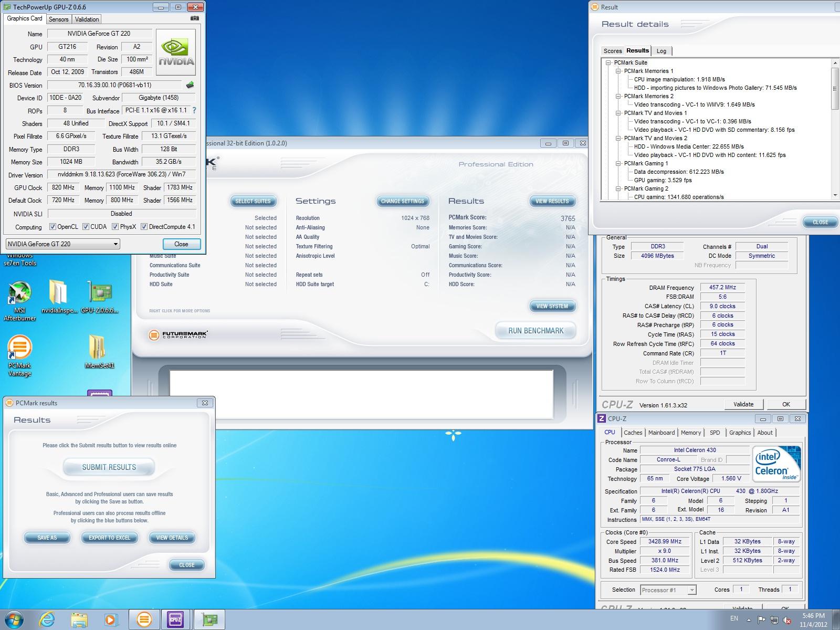Open the Graphics tab in CPU-Z

(x=740, y=433)
